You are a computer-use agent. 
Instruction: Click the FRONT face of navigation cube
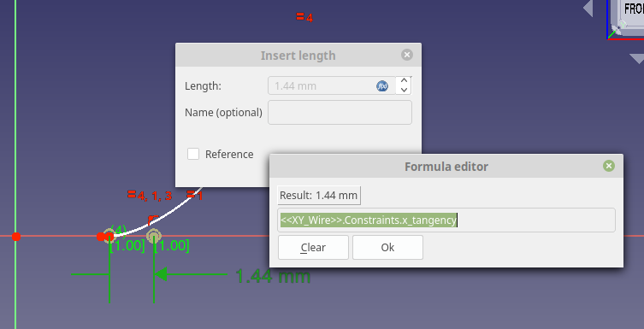[633, 10]
